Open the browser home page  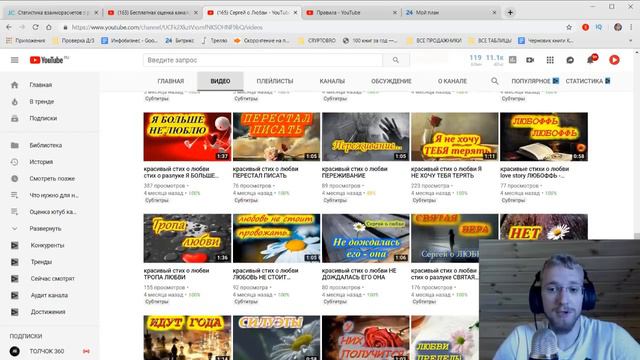49,27
